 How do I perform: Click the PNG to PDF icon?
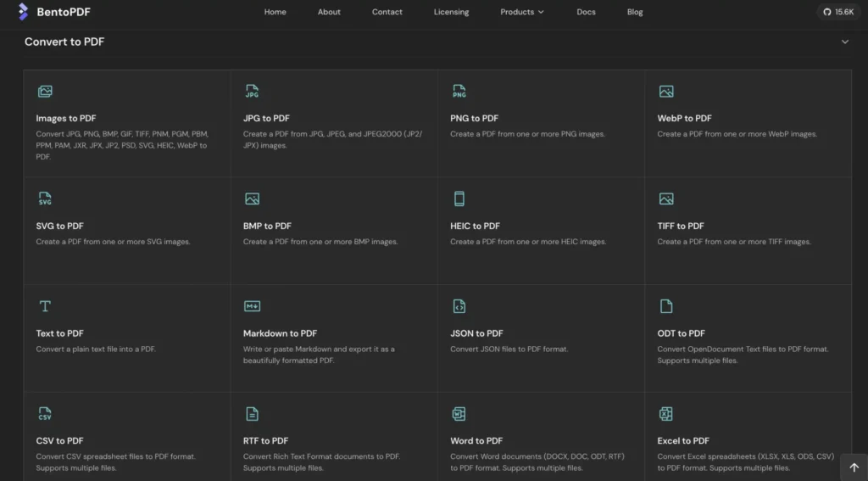point(459,92)
